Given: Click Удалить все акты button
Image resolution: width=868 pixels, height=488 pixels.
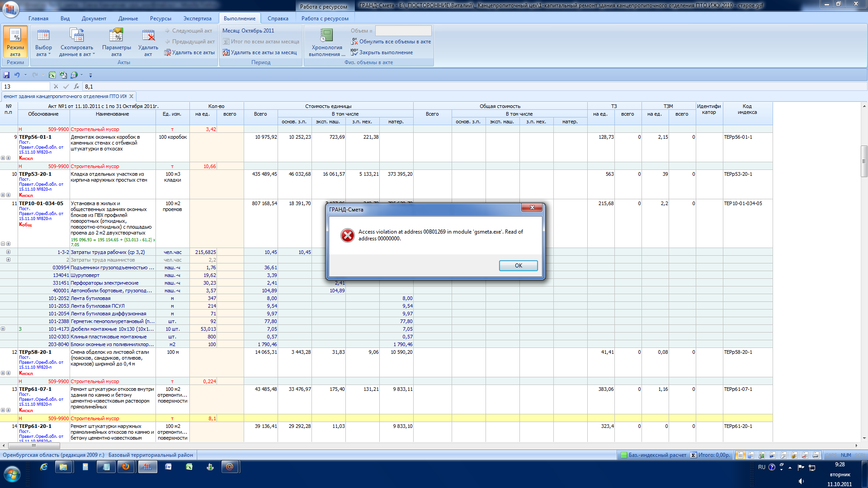Looking at the screenshot, I should click(x=189, y=52).
